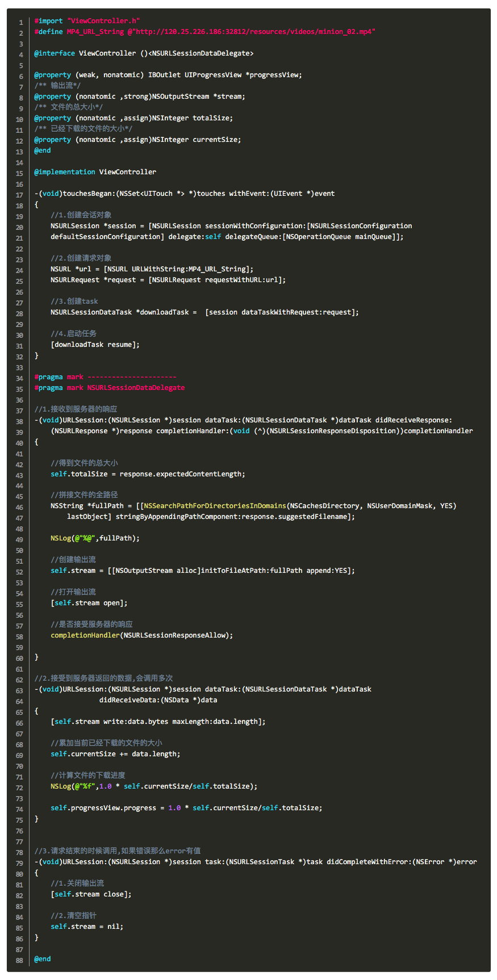Click the //计算文件的下载进度 comment
The height and width of the screenshot is (980, 497).
pyautogui.click(x=88, y=776)
